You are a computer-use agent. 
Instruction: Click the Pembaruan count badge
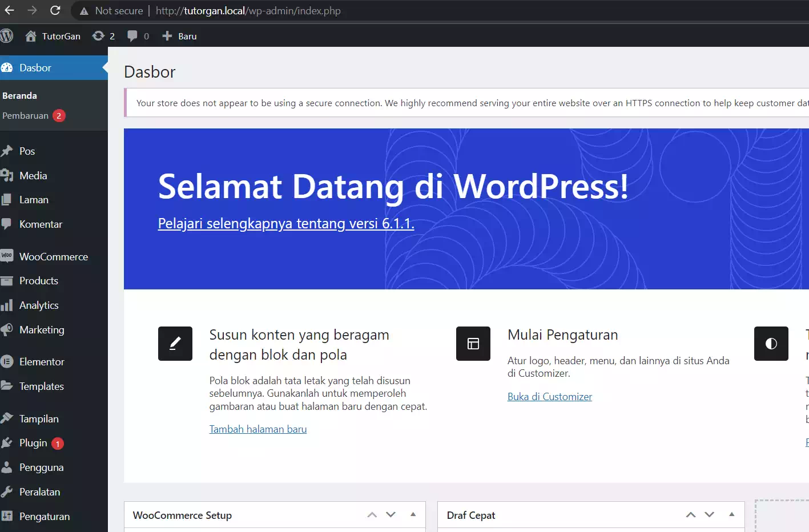59,116
